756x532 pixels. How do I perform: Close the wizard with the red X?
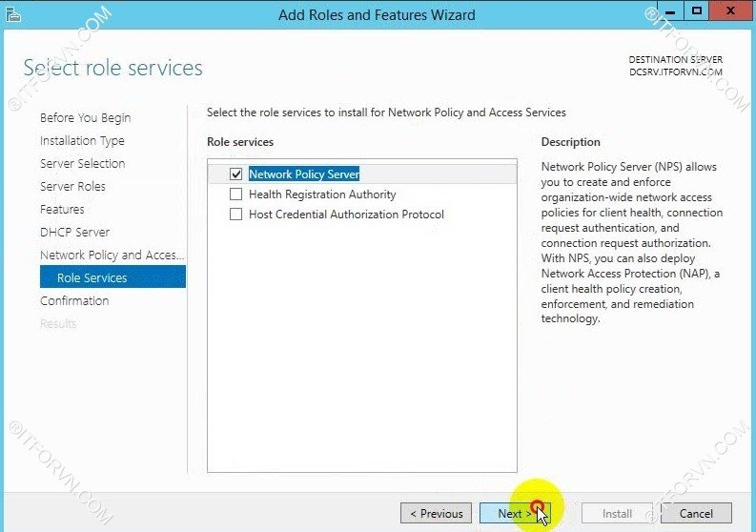coord(731,12)
